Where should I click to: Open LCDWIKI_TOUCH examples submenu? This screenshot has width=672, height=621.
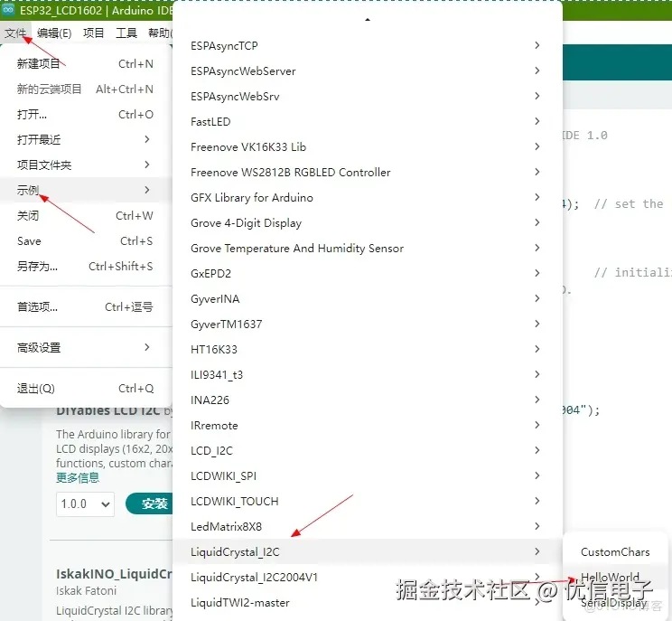pyautogui.click(x=368, y=502)
